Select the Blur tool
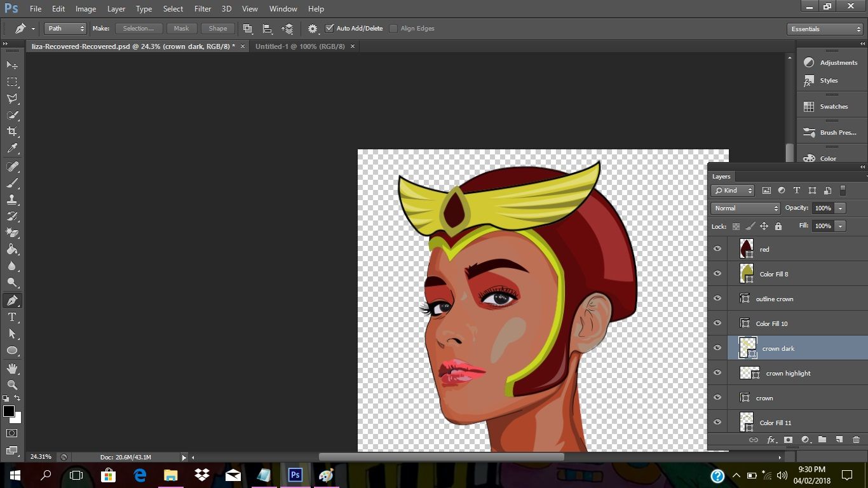 pos(12,266)
